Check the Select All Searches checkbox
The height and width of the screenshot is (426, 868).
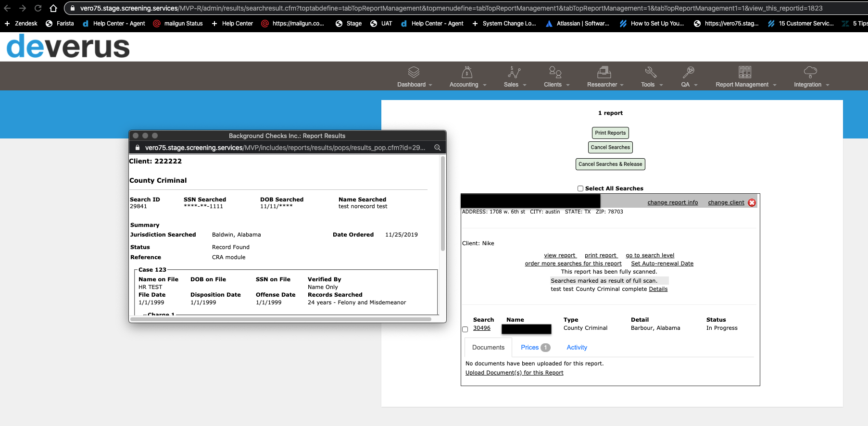tap(580, 188)
